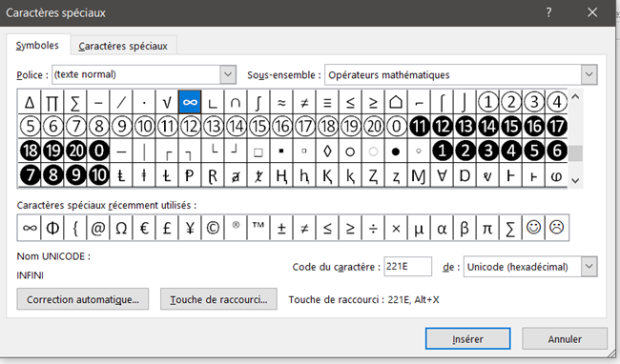Click the symbol grid scrollbar down arrow
Viewport: 620px width, 364px height.
pos(575,181)
